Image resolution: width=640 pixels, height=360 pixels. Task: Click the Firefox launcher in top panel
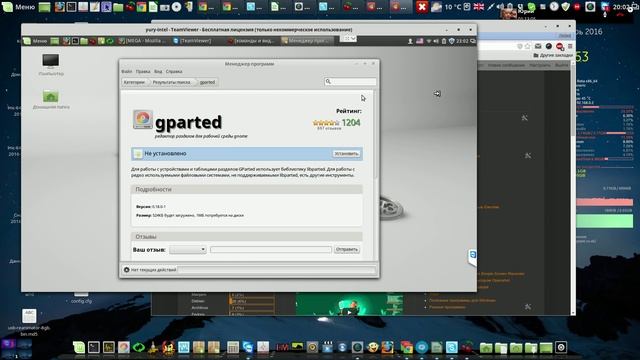[60, 7]
